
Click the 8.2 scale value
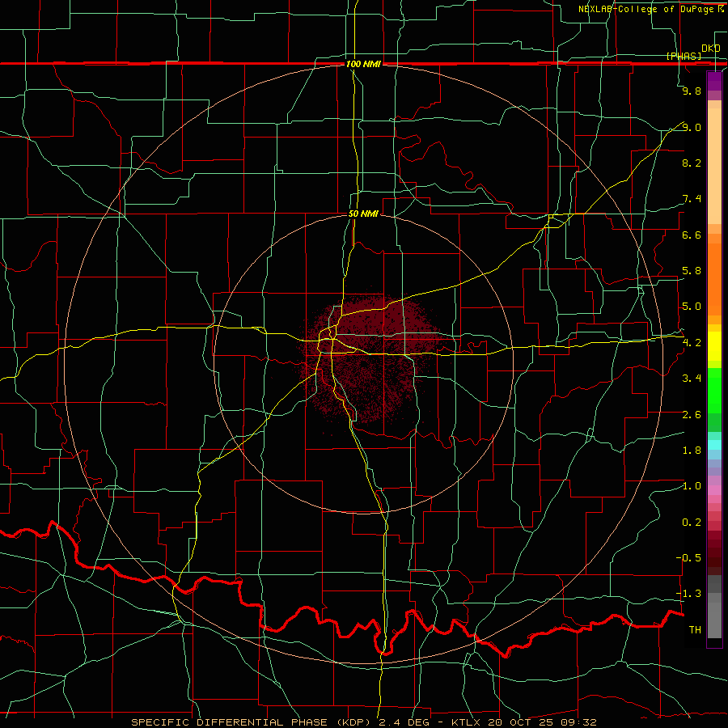tap(692, 163)
